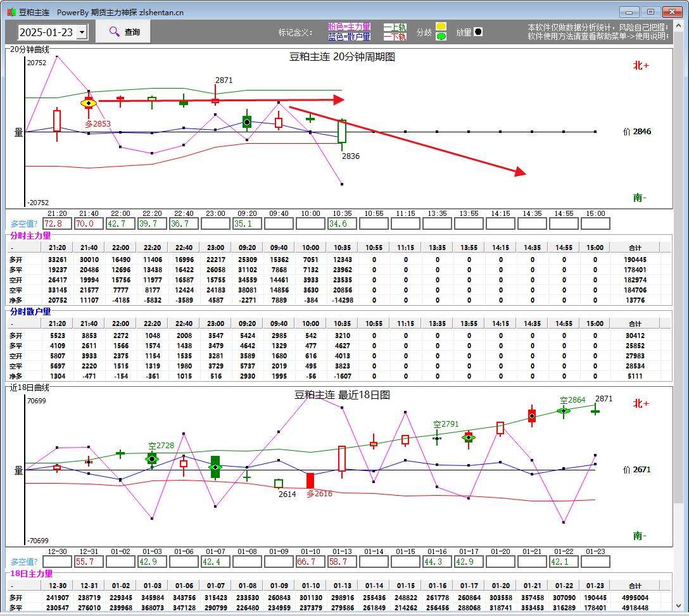
Task: Click the black 放量 dot in legend
Action: [x=478, y=32]
